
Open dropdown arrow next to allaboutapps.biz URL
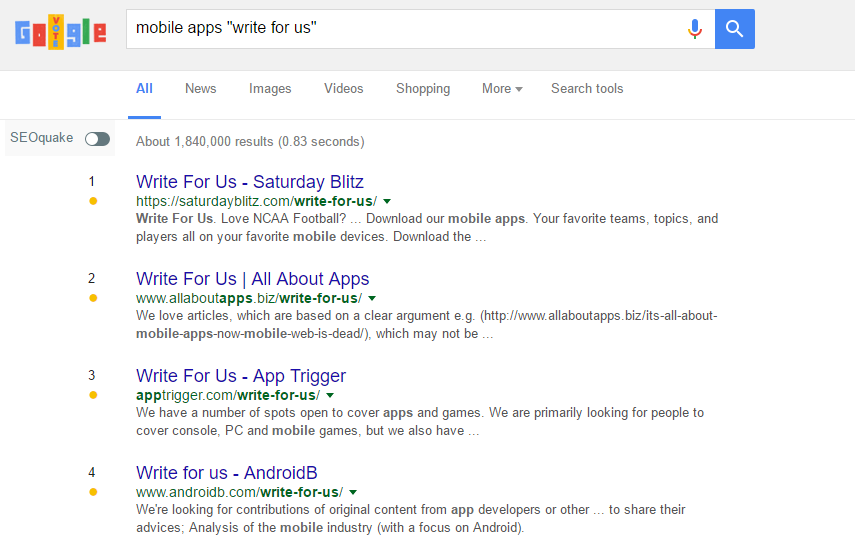pyautogui.click(x=372, y=298)
